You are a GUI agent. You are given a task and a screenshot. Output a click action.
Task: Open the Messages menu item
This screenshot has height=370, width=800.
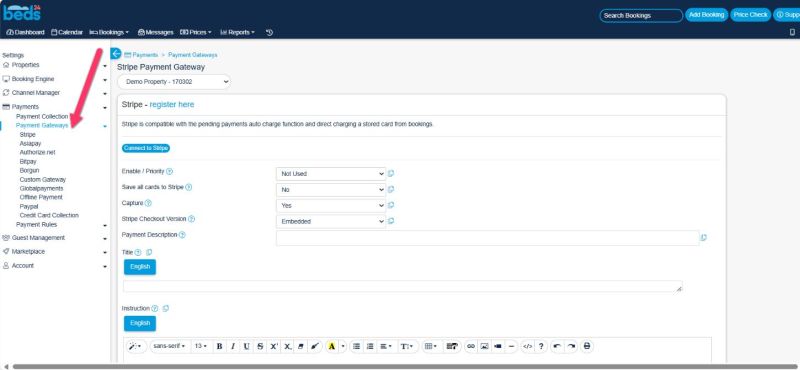pos(156,32)
